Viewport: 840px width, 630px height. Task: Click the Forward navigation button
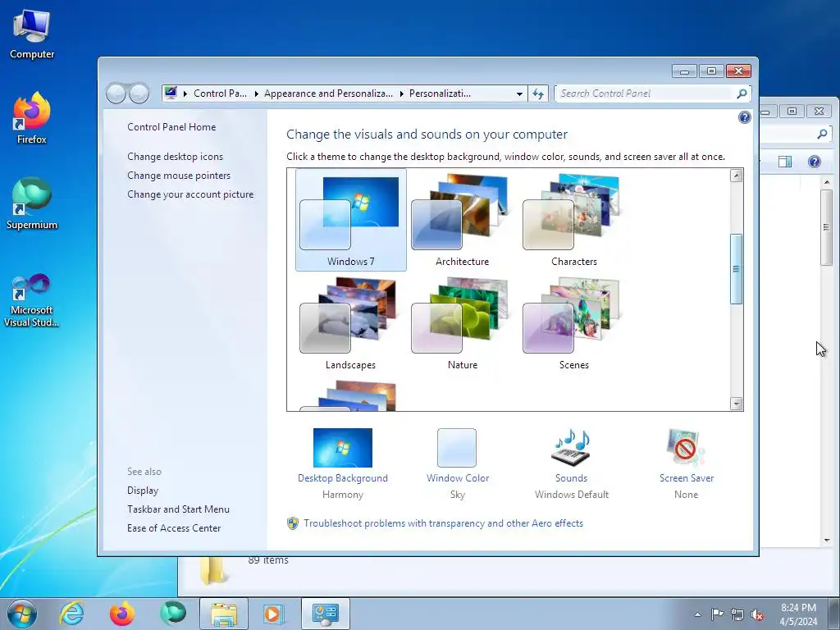point(139,94)
